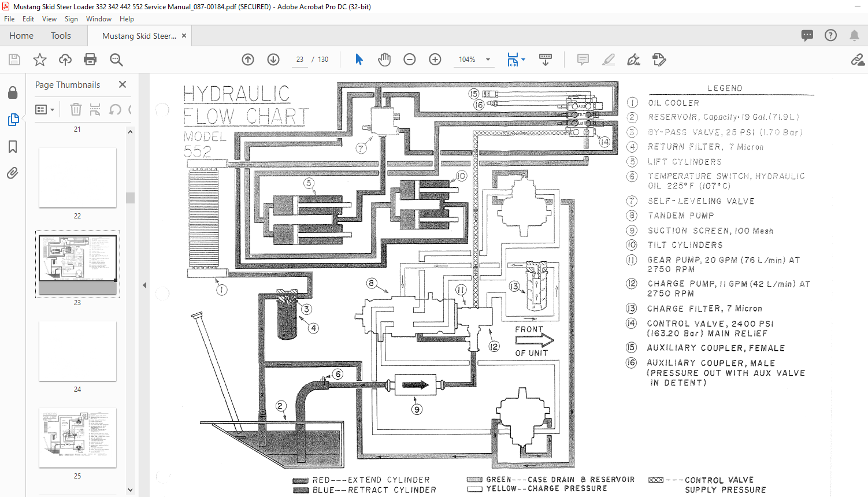Click the 'Page Thumbnails' panel title
Viewport: 868px width, 497px height.
tap(68, 84)
